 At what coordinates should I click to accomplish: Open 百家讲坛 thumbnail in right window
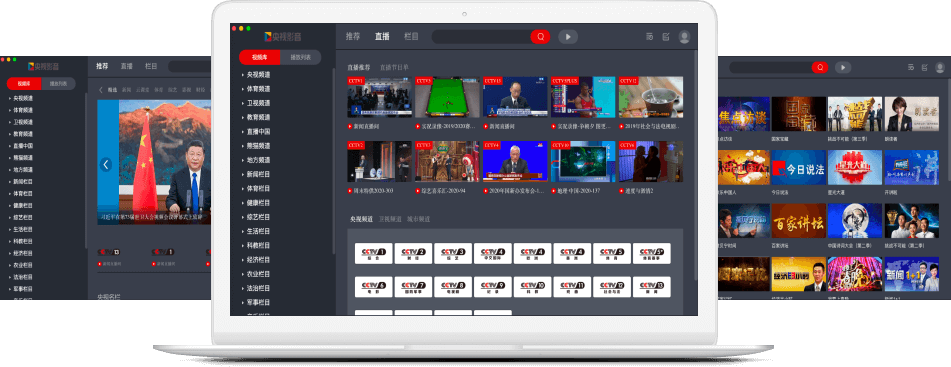click(x=798, y=221)
